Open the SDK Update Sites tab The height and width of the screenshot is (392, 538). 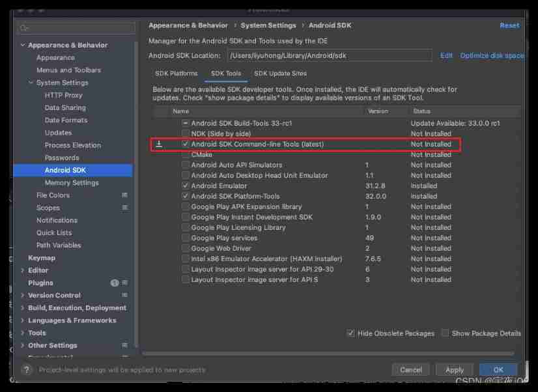tap(280, 74)
